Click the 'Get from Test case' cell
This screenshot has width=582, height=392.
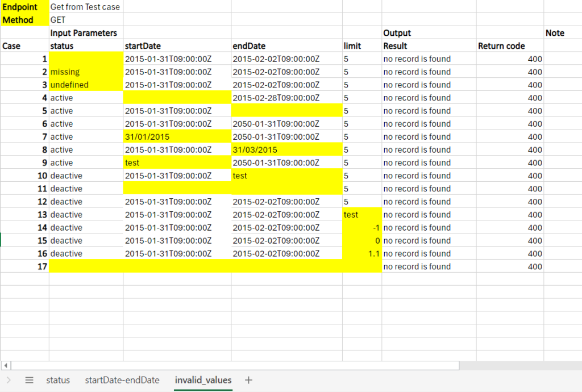pyautogui.click(x=85, y=7)
